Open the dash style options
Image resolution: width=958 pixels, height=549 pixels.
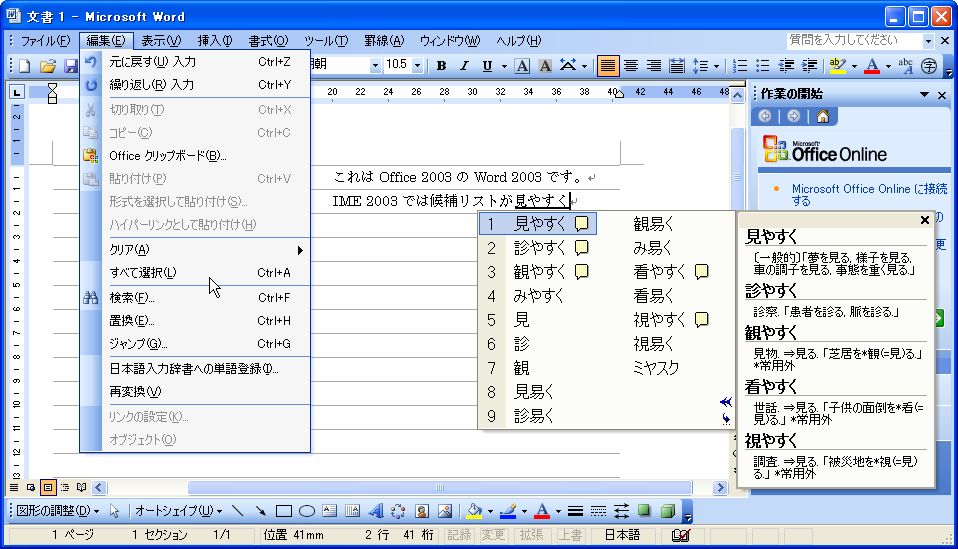pos(598,511)
